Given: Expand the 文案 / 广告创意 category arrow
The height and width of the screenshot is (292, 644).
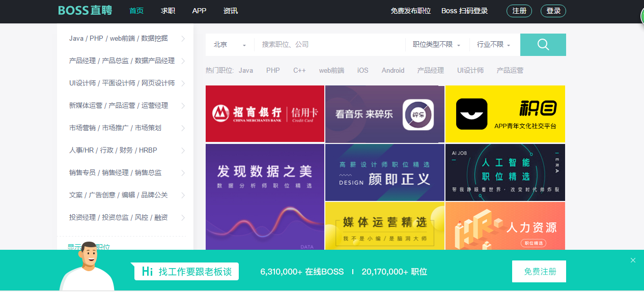Looking at the screenshot, I should [183, 195].
